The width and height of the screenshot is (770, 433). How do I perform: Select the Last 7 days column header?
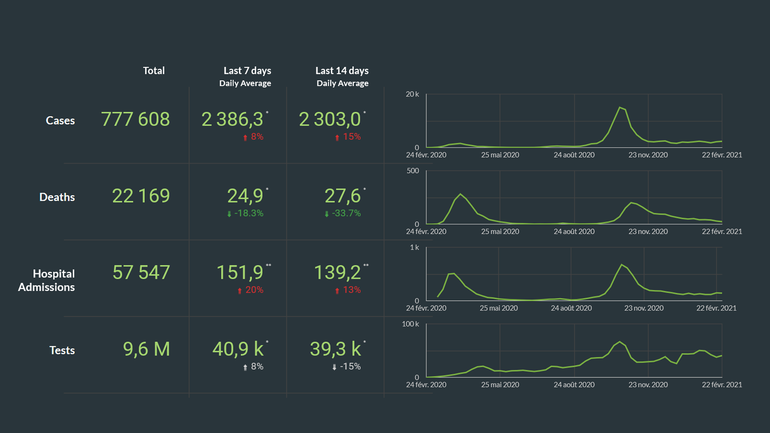[247, 71]
